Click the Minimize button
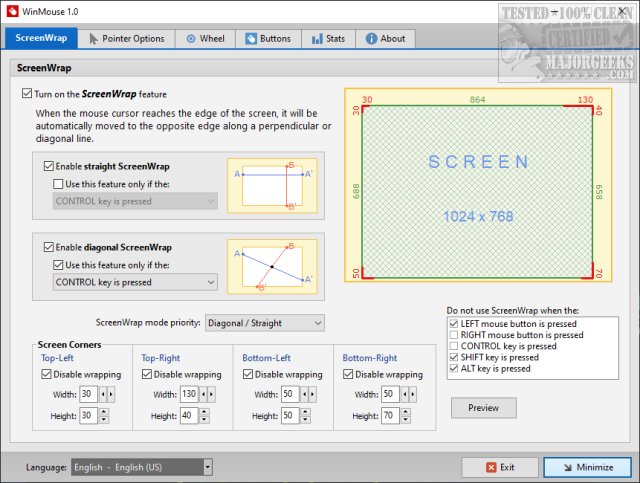This screenshot has height=483, width=640. (x=588, y=467)
